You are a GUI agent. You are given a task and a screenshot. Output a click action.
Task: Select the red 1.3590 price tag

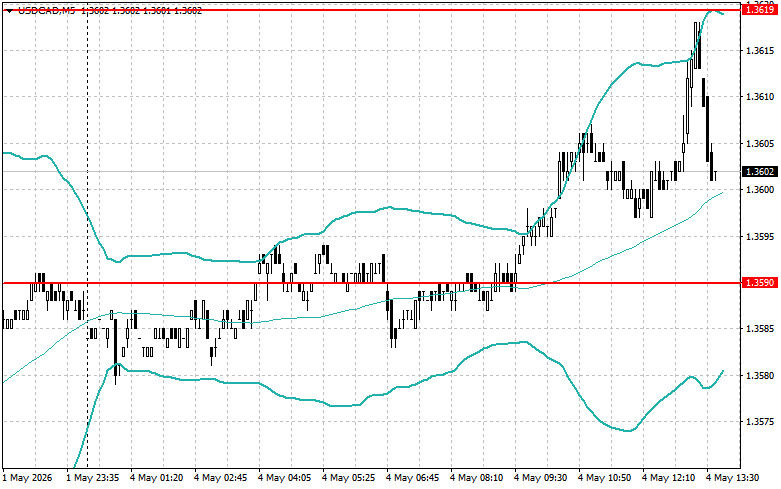pos(760,283)
